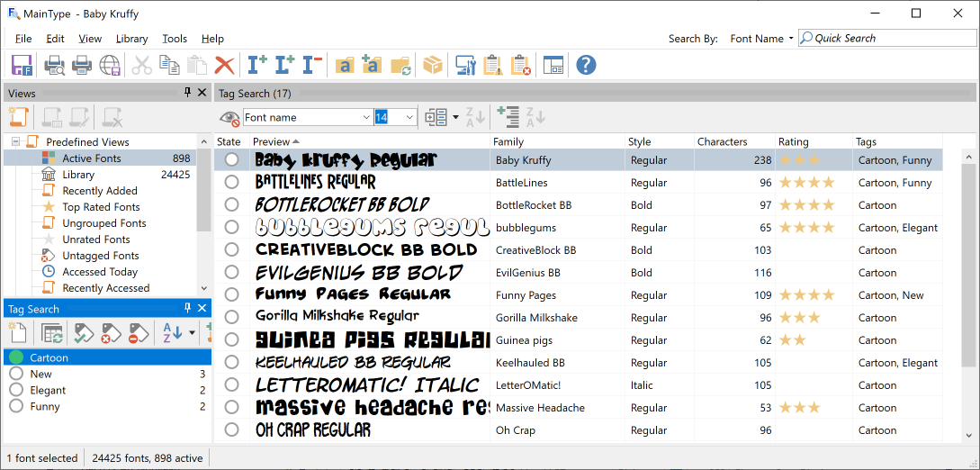Open the grouping options dropdown arrow
Screen dimensions: 980x470
(456, 117)
